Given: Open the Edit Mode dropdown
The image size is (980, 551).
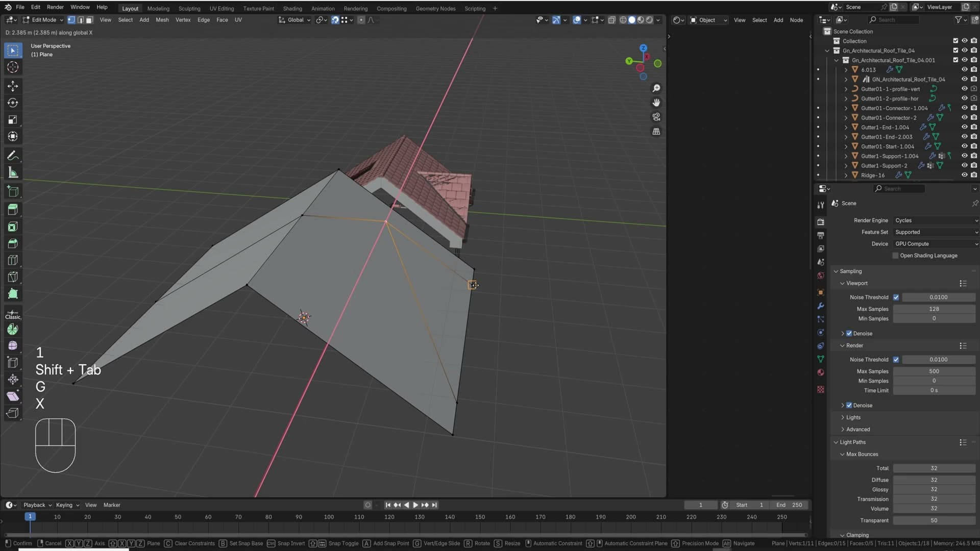Looking at the screenshot, I should click(x=43, y=20).
